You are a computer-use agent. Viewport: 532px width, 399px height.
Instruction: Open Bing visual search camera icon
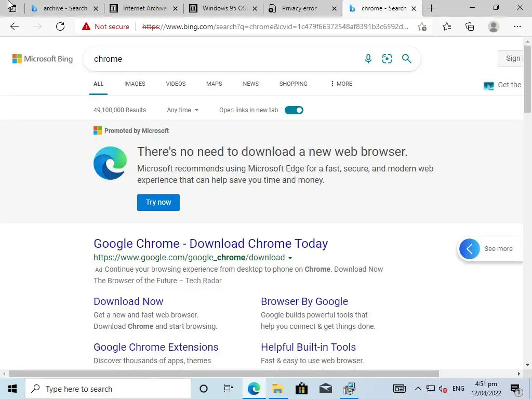point(387,59)
